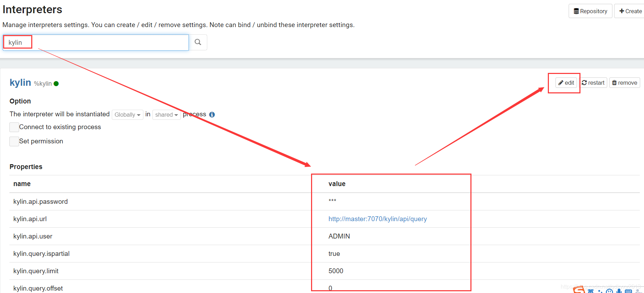Open the Repository button

[x=590, y=11]
